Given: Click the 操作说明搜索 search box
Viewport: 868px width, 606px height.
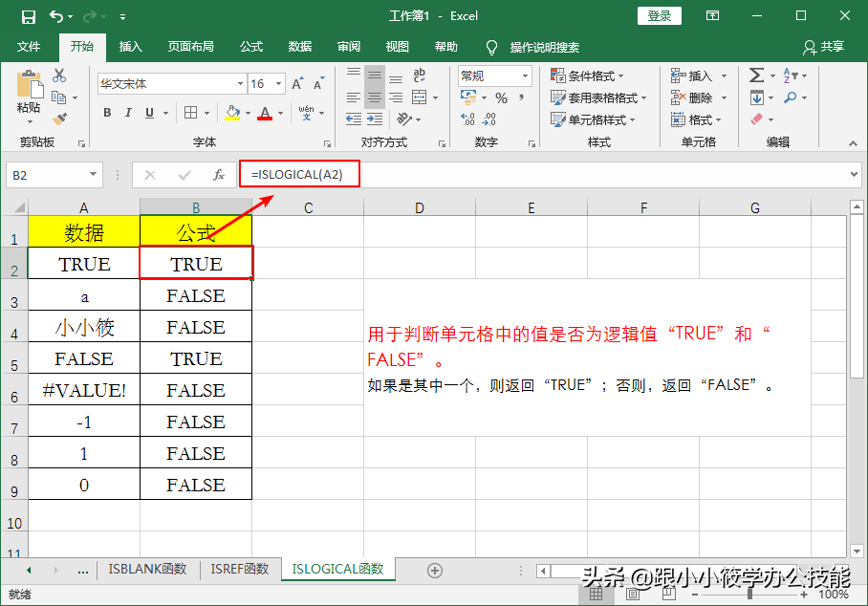Looking at the screenshot, I should [x=545, y=48].
